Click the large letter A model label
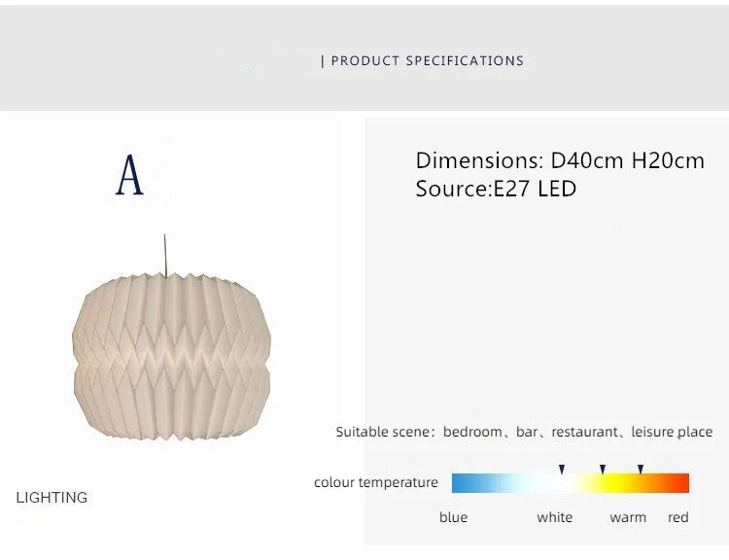The width and height of the screenshot is (729, 560). (130, 176)
